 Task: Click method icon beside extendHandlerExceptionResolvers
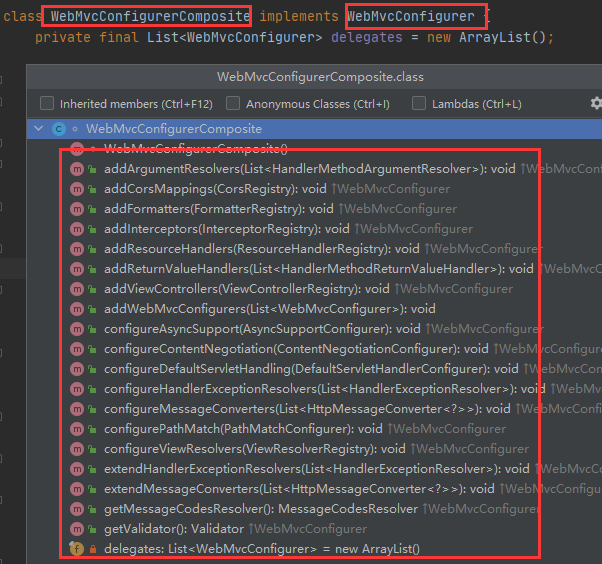(x=77, y=468)
